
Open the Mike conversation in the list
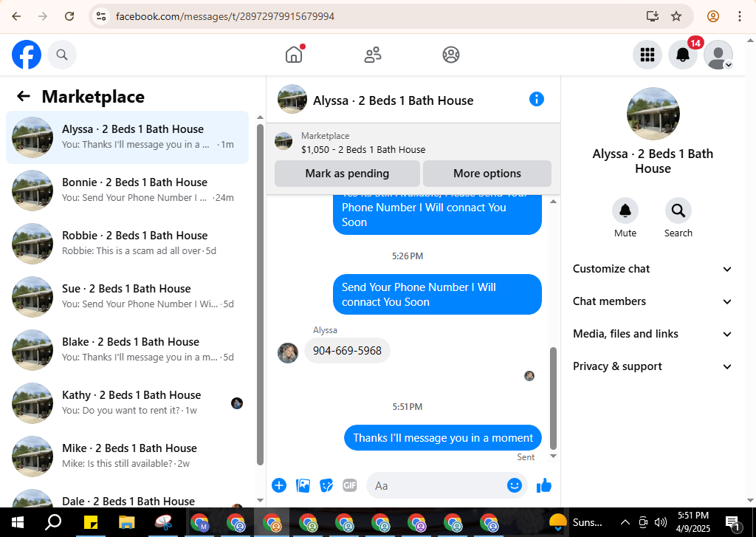pos(127,456)
